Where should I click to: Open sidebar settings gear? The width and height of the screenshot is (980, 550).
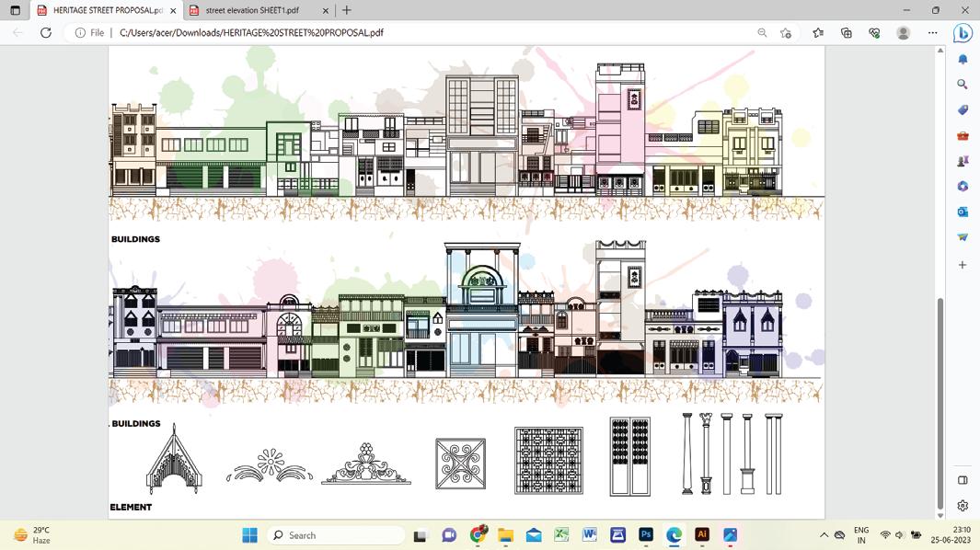(963, 506)
